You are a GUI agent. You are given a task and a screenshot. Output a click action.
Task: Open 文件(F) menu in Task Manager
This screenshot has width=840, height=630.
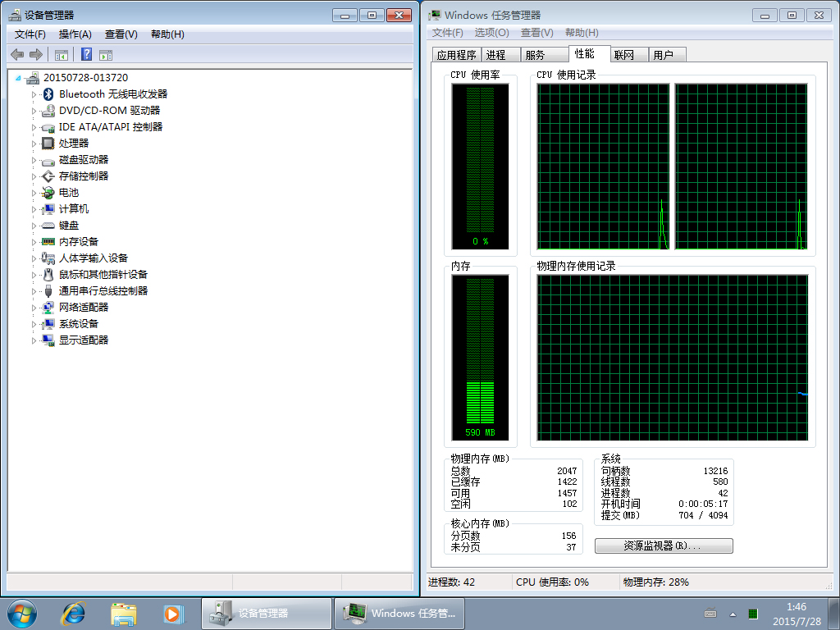tap(447, 33)
